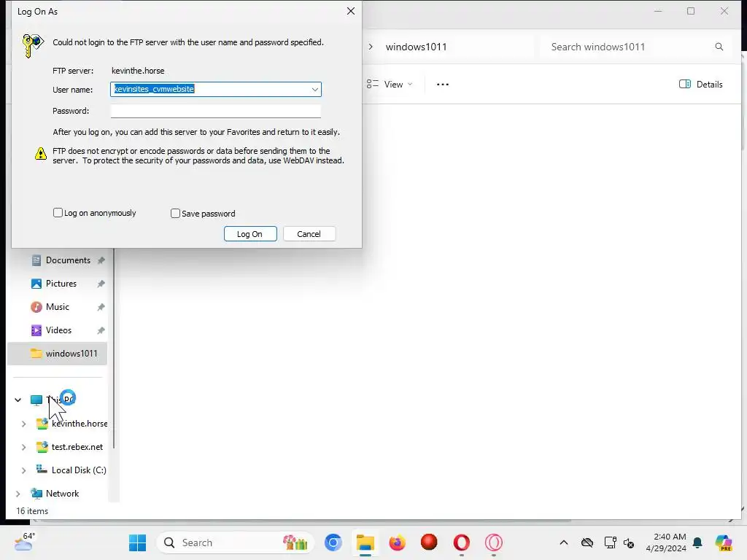Open the View menu in Explorer
Viewport: 747px width, 560px height.
tap(390, 85)
